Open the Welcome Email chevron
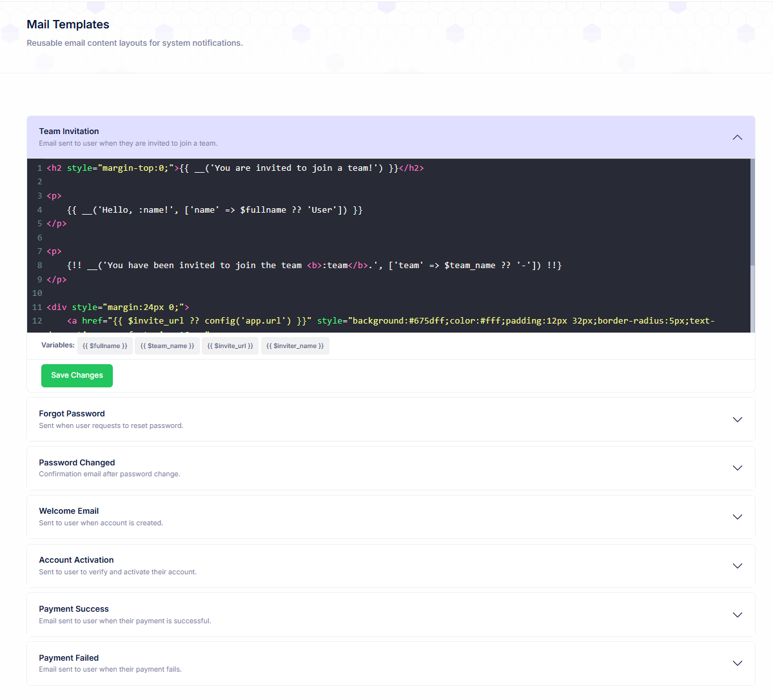The height and width of the screenshot is (700, 773). (737, 517)
